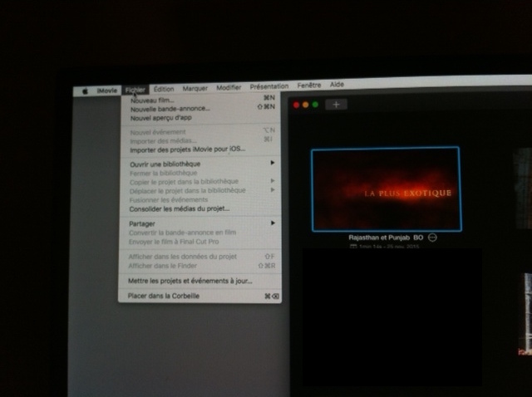Open the Présentation menu
532x397 pixels.
pyautogui.click(x=269, y=86)
